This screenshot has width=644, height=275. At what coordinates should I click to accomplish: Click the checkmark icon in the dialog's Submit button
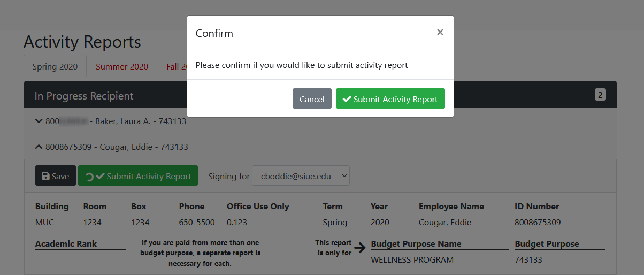[347, 99]
